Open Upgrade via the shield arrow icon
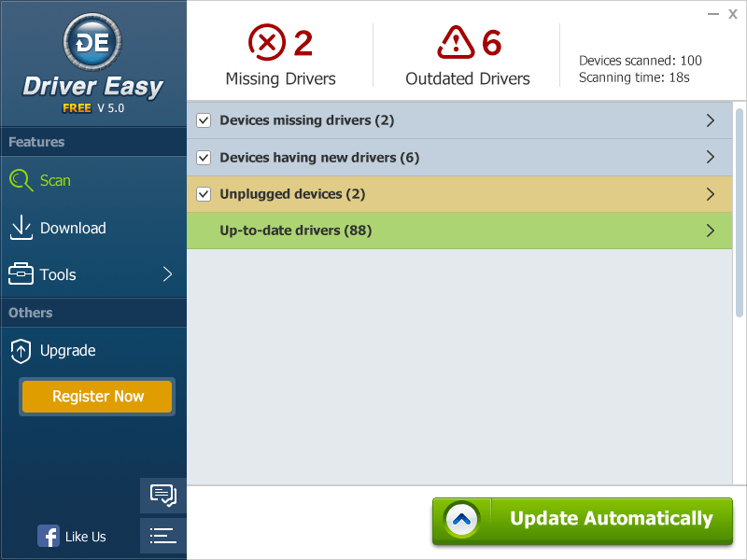This screenshot has height=560, width=747. click(21, 351)
